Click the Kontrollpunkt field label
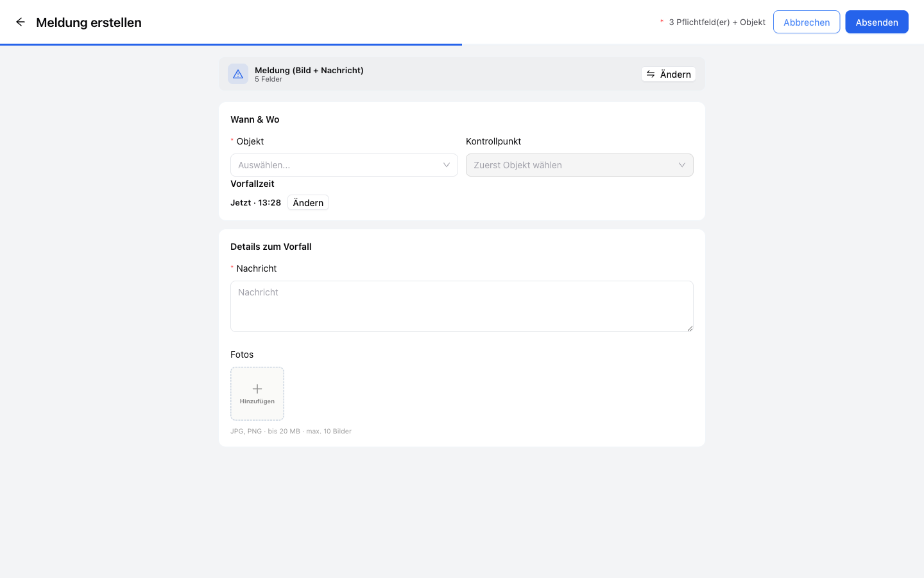This screenshot has width=924, height=578. click(493, 141)
